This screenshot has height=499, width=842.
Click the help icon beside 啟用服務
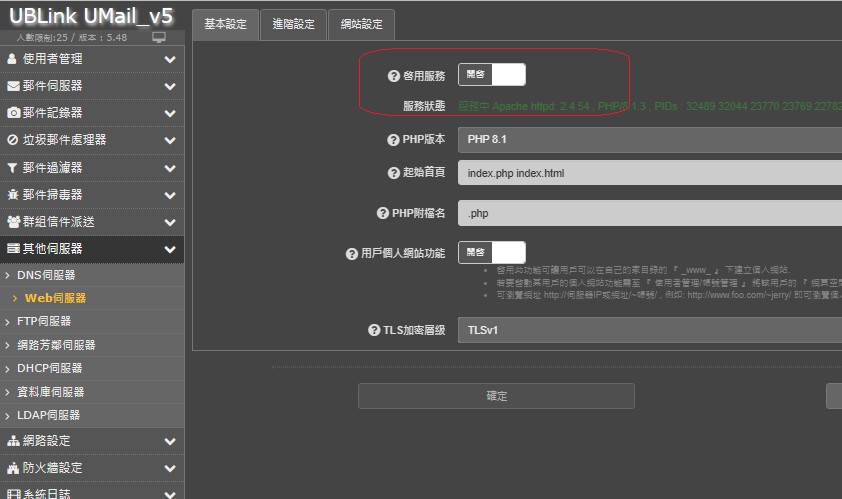[x=394, y=76]
